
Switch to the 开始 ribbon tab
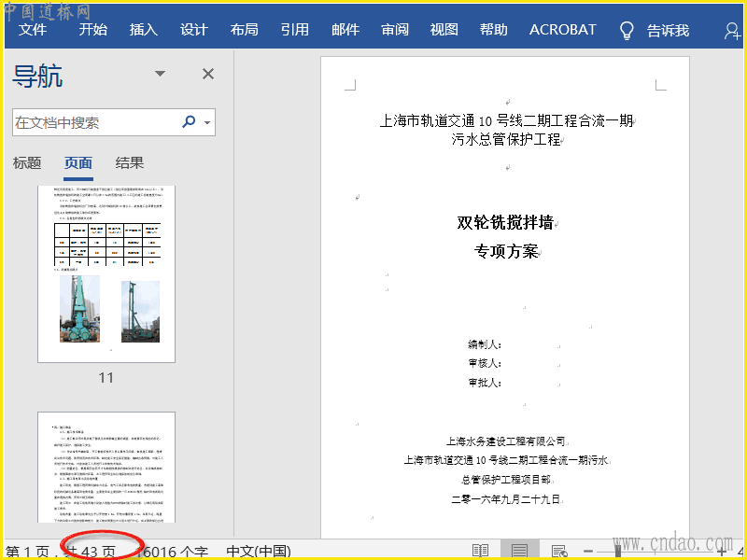[x=92, y=30]
